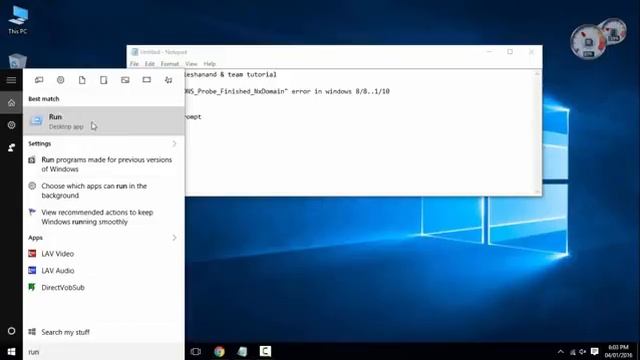
Task: Open the Action Center notifications icon
Action: 595,351
